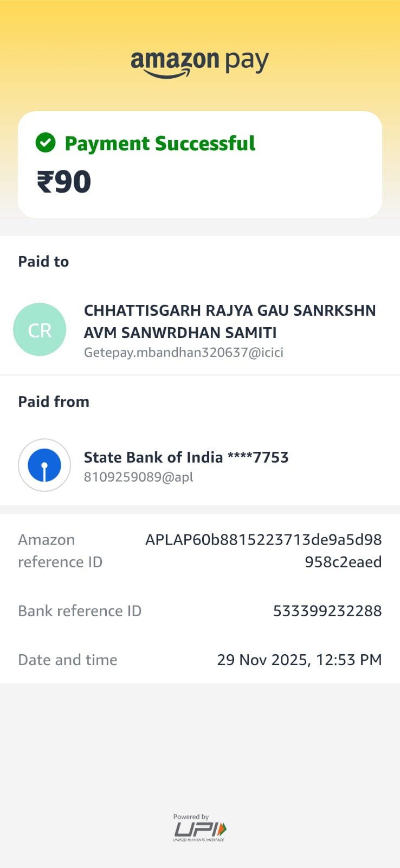Click the green success checkmark icon
The image size is (400, 868).
point(46,143)
